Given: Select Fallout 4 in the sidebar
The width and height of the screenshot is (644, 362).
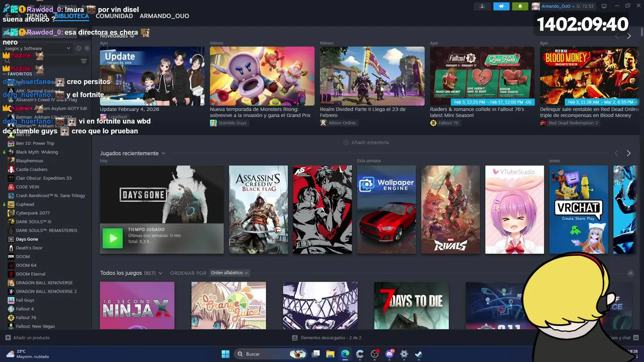Looking at the screenshot, I should (25, 309).
